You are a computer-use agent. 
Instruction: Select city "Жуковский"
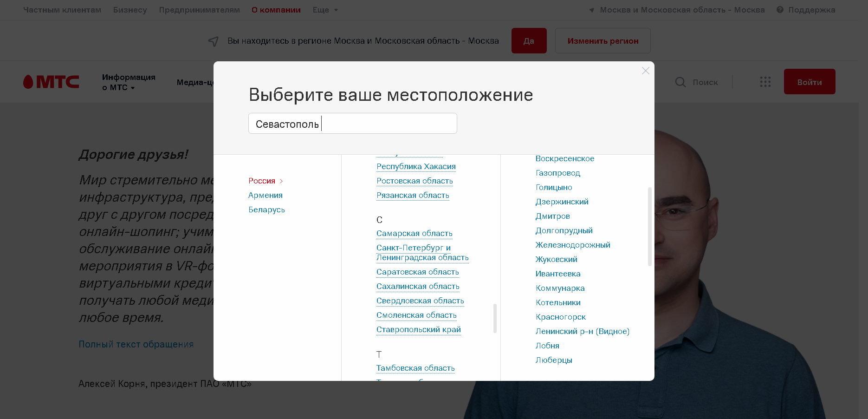(x=556, y=259)
